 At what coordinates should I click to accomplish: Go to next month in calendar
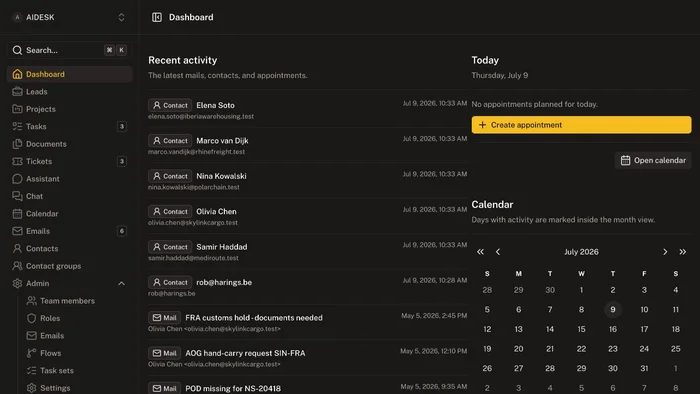665,252
